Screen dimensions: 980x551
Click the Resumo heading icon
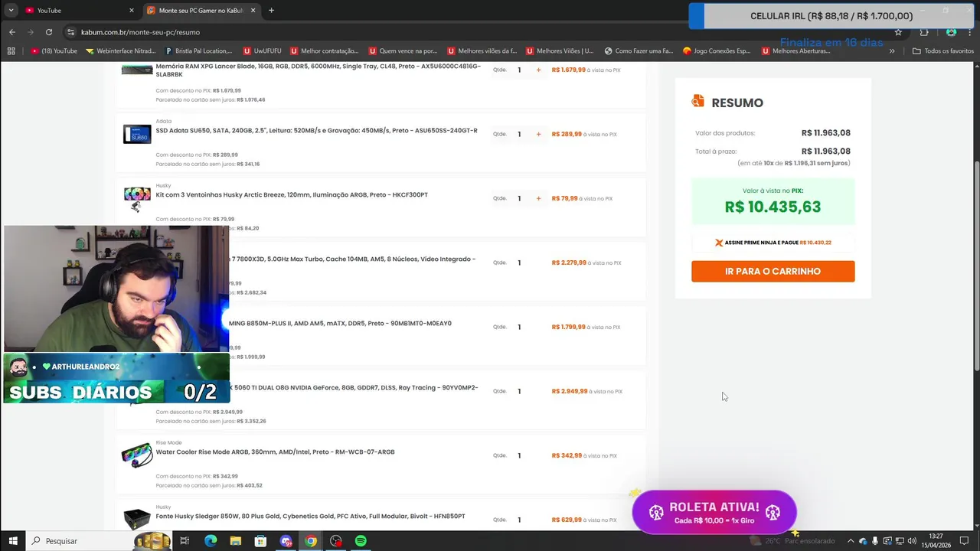tap(697, 101)
